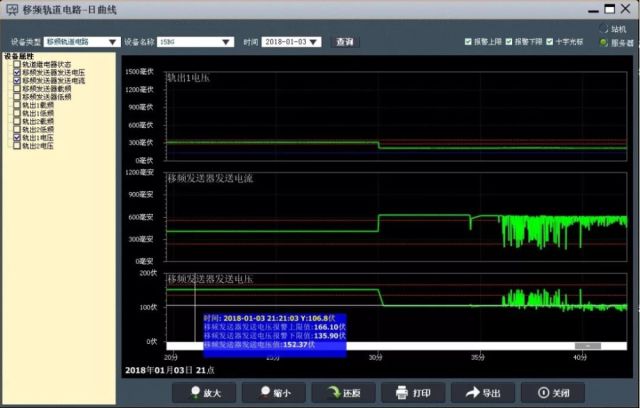Image resolution: width=640 pixels, height=408 pixels.
Task: Click the 导出 export arrow icon
Action: click(473, 392)
